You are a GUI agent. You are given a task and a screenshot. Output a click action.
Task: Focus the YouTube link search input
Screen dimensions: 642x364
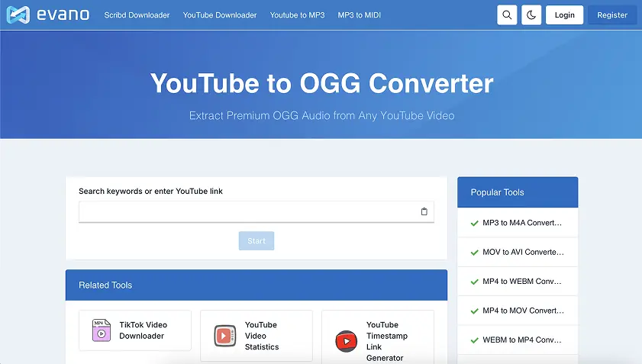tap(256, 211)
